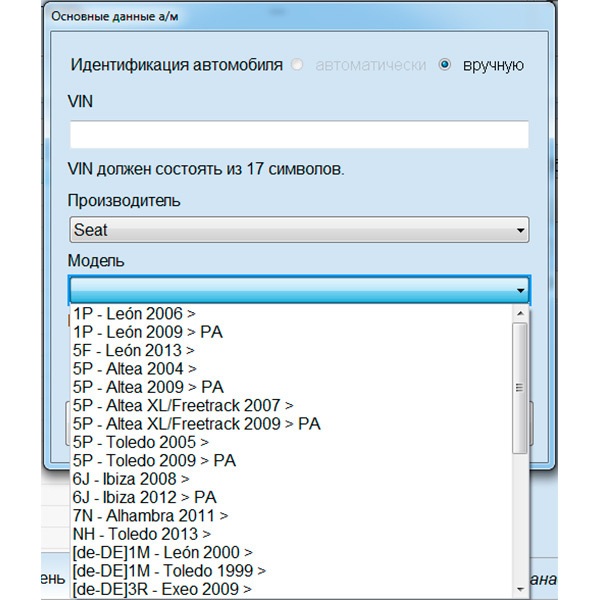Screen dimensions: 600x600
Task: Select the disabled 'автоматически' radio button
Action: click(297, 65)
